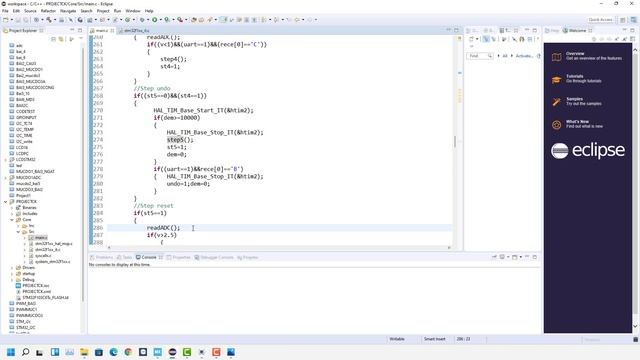Open File Explorer from the taskbar
This screenshot has width=640, height=360.
84,352
